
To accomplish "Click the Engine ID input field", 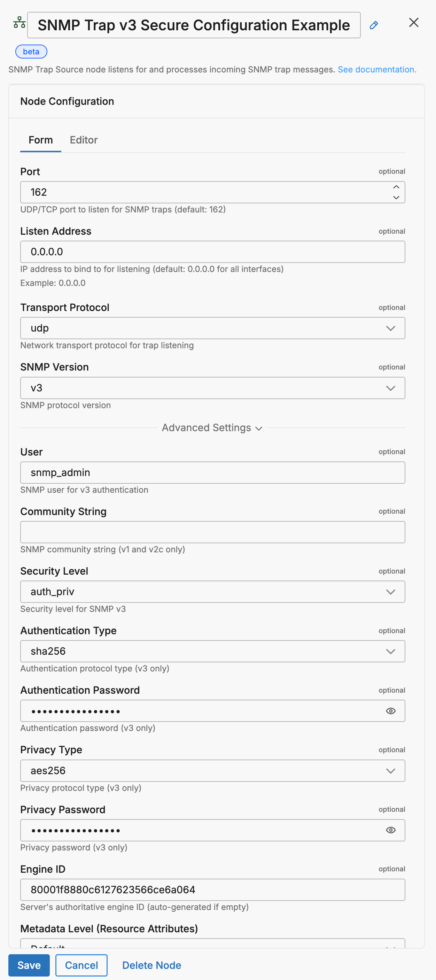I will click(212, 890).
